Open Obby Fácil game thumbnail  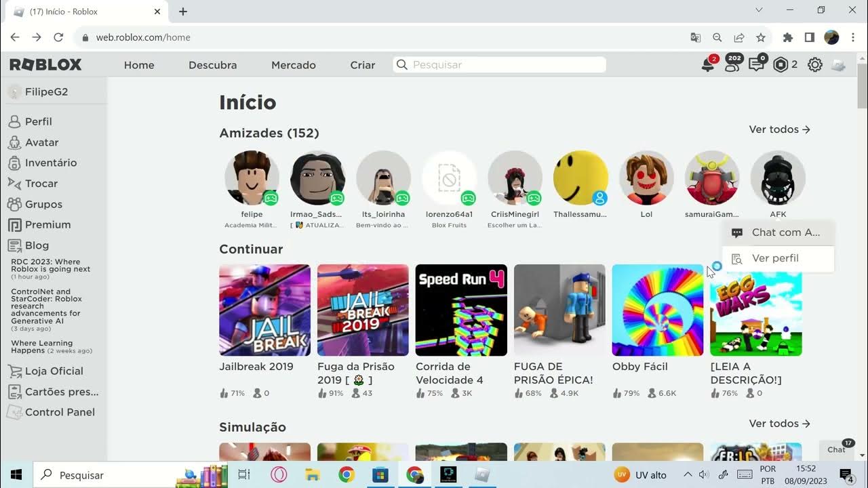tap(658, 310)
